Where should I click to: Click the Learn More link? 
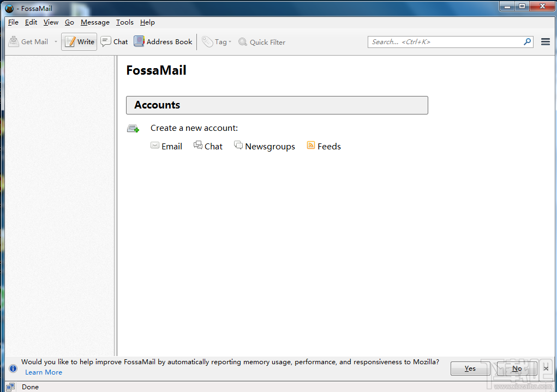[x=44, y=372]
